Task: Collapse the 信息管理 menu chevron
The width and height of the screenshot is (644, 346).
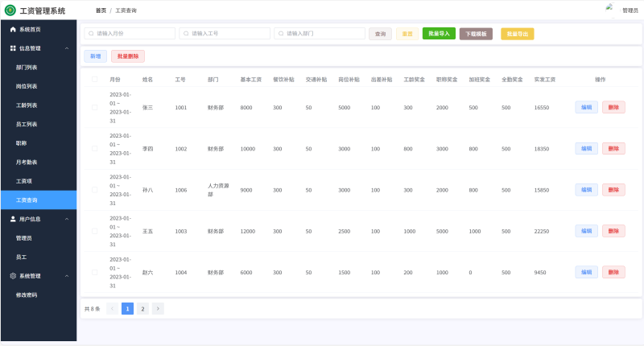Action: 67,48
